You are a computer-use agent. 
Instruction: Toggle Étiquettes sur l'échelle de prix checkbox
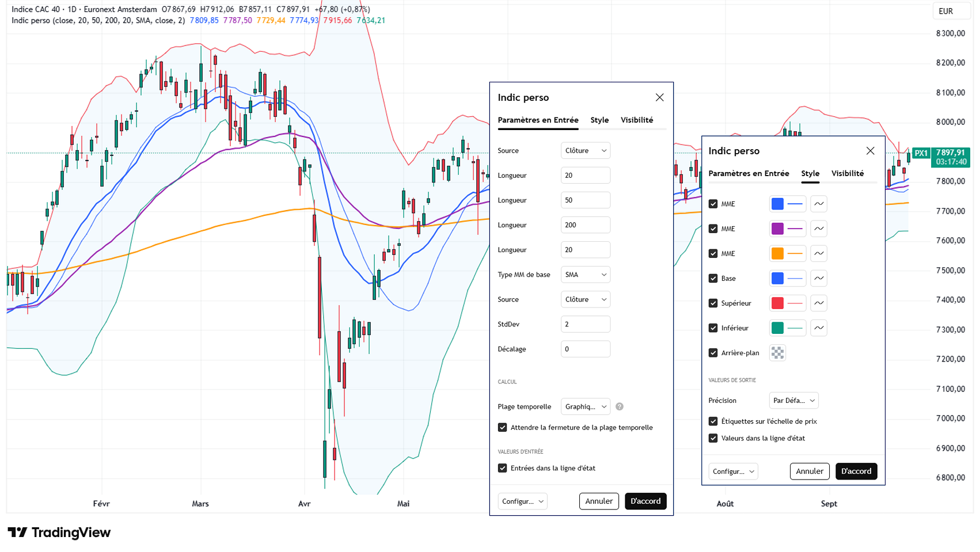click(713, 421)
